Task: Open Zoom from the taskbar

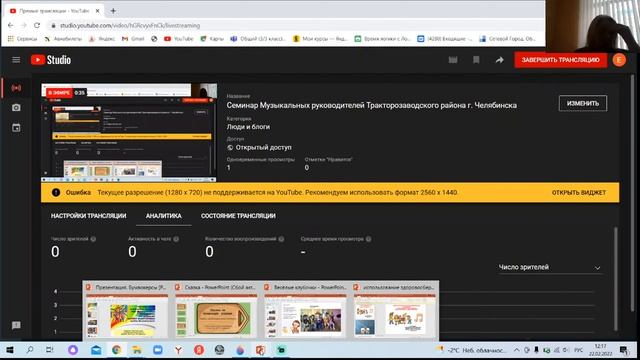Action: [158, 350]
